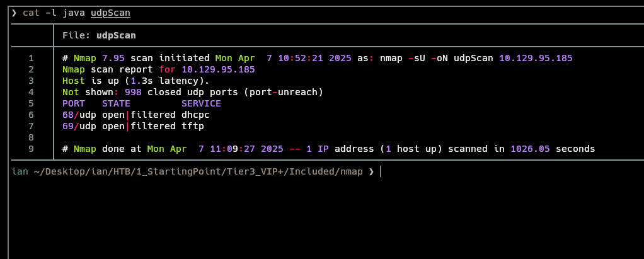Click the PORT column header
Viewport: 644px width, 259px height.
[x=74, y=103]
